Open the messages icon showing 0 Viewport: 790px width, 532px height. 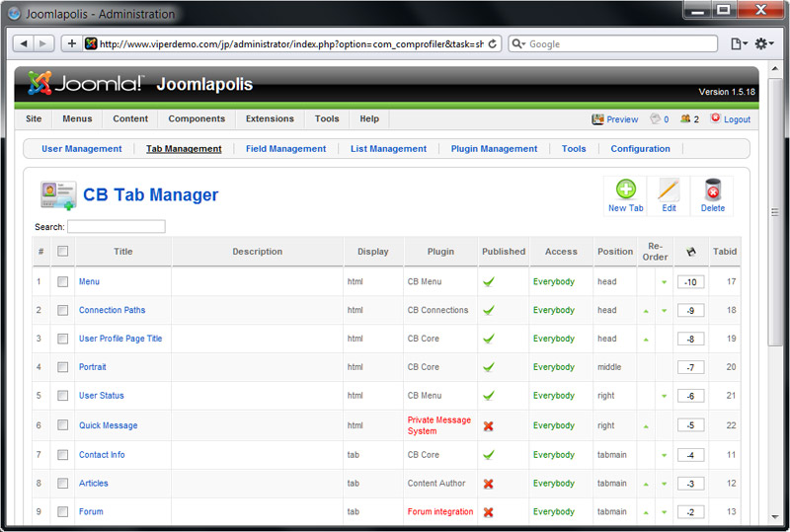tap(655, 118)
